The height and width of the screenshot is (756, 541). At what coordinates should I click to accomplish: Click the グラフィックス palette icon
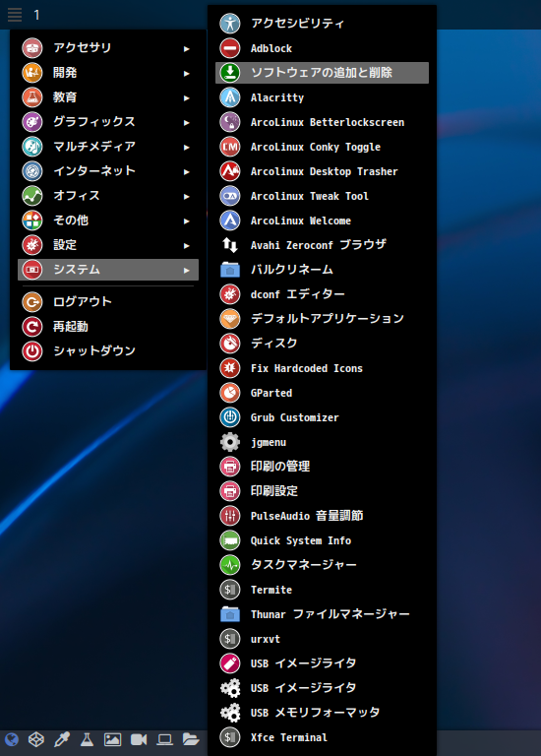click(32, 122)
